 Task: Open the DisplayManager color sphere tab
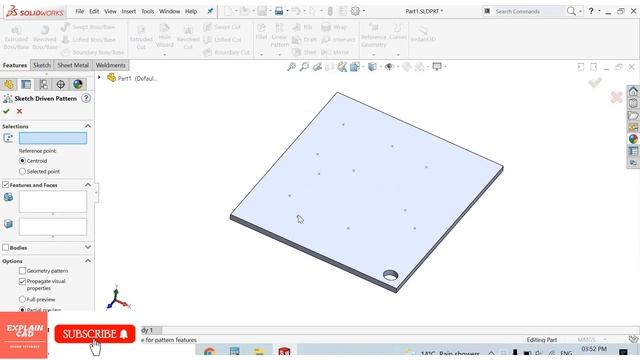[x=78, y=84]
